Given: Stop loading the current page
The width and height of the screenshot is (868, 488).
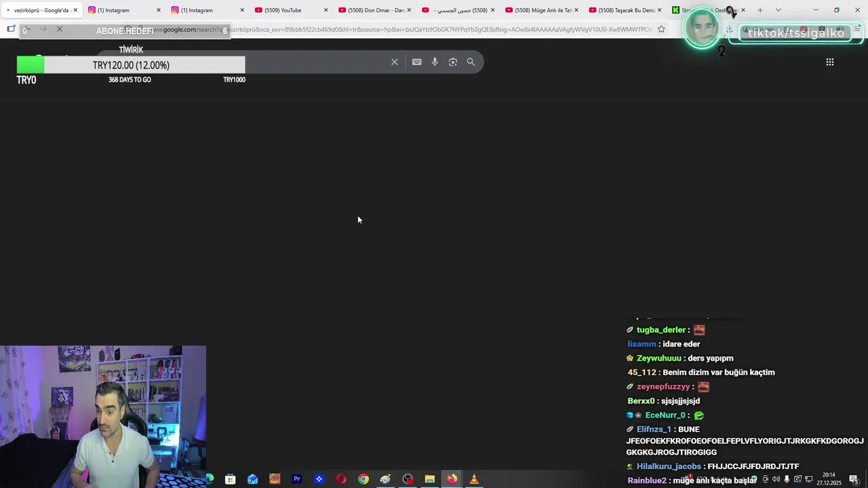Looking at the screenshot, I should pyautogui.click(x=60, y=29).
